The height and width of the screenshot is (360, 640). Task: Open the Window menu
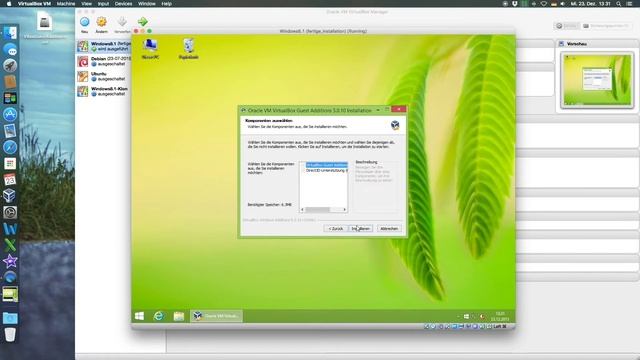[x=147, y=4]
